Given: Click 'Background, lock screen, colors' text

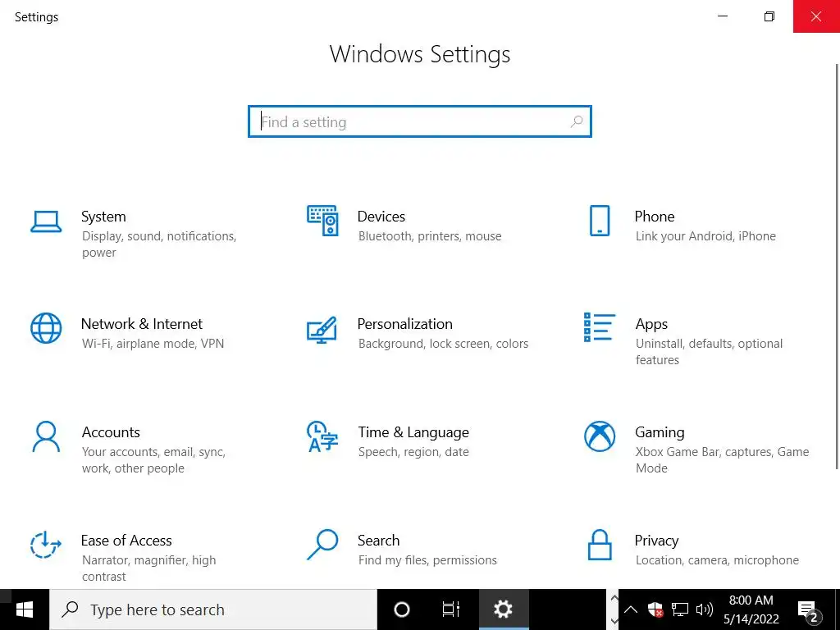Looking at the screenshot, I should [443, 344].
